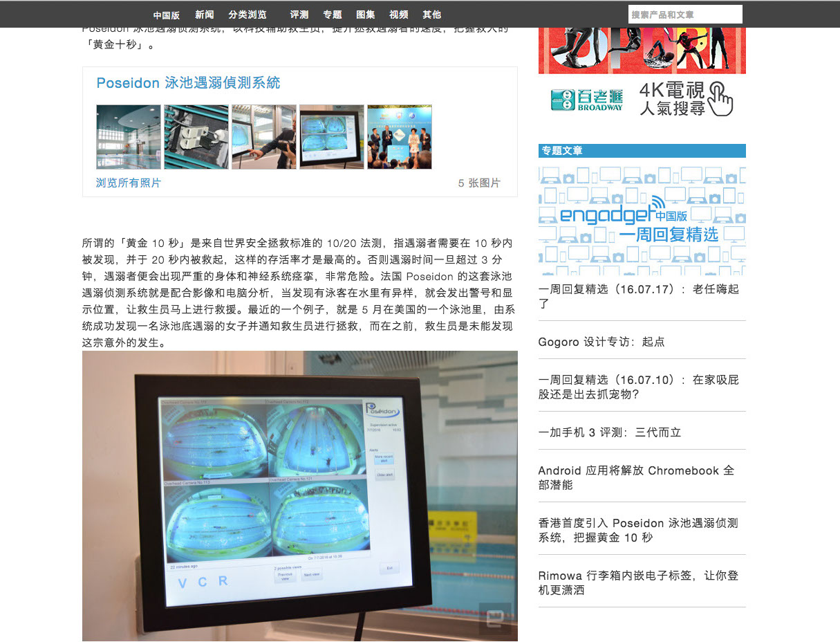Select the 图集 gallery menu item
This screenshot has width=840, height=642.
(366, 15)
